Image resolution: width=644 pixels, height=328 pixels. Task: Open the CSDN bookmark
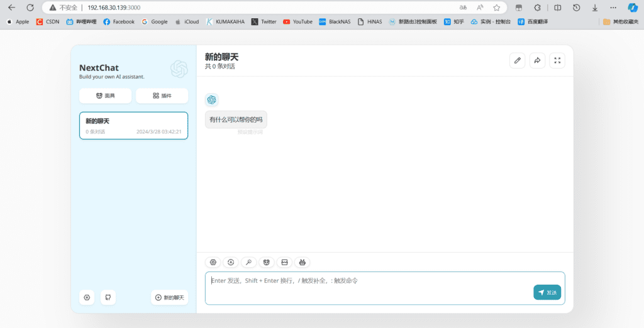click(48, 22)
